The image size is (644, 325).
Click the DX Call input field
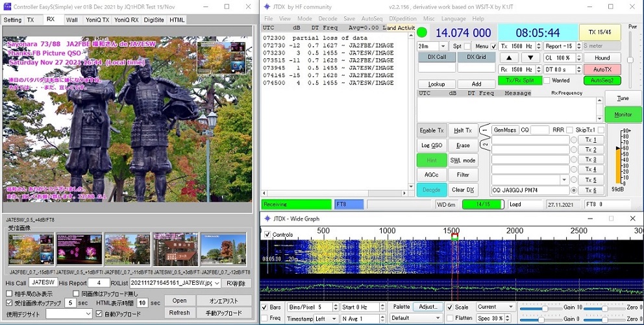point(437,68)
